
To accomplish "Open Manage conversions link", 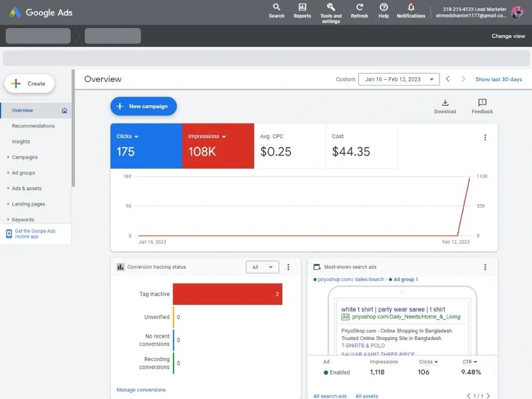I will [141, 390].
